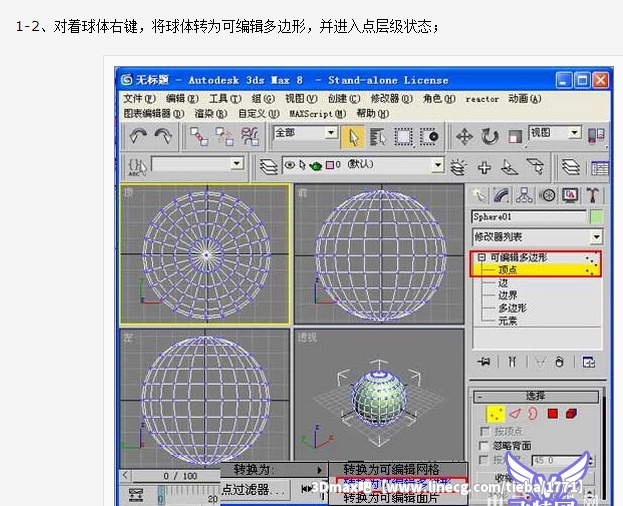Image resolution: width=623 pixels, height=506 pixels.
Task: Toggle Show End Result icon
Action: click(x=512, y=362)
